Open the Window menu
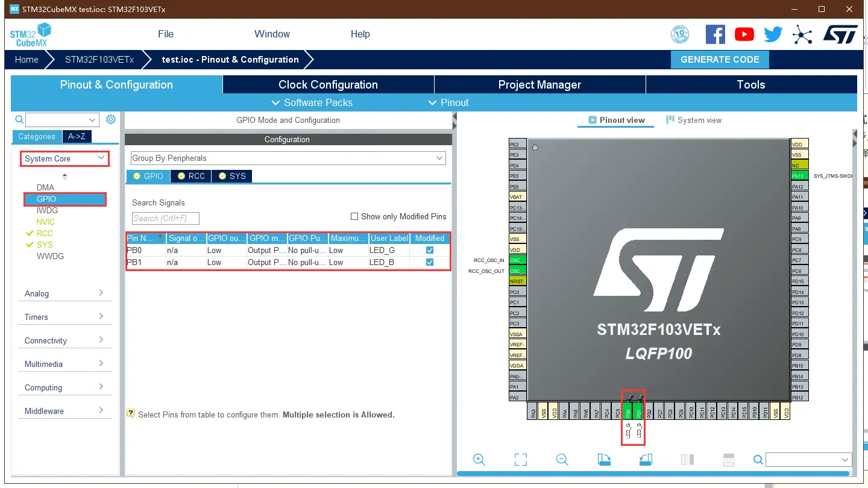The image size is (868, 488). point(272,34)
